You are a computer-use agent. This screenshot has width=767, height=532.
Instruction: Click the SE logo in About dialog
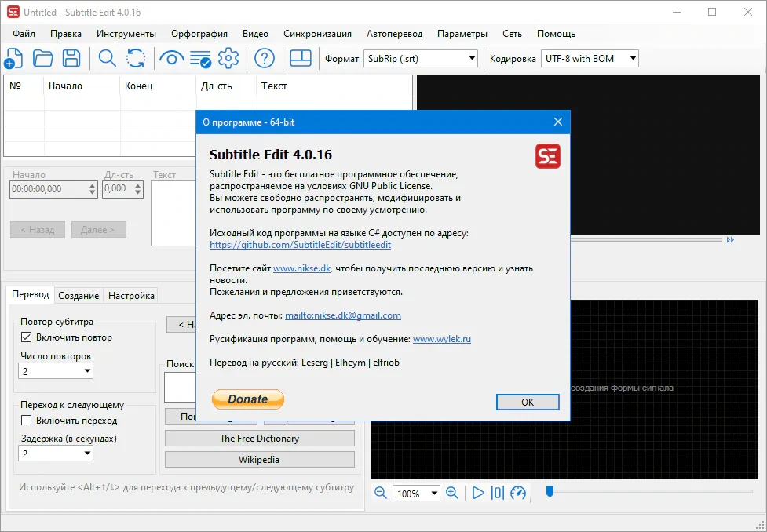pos(548,156)
